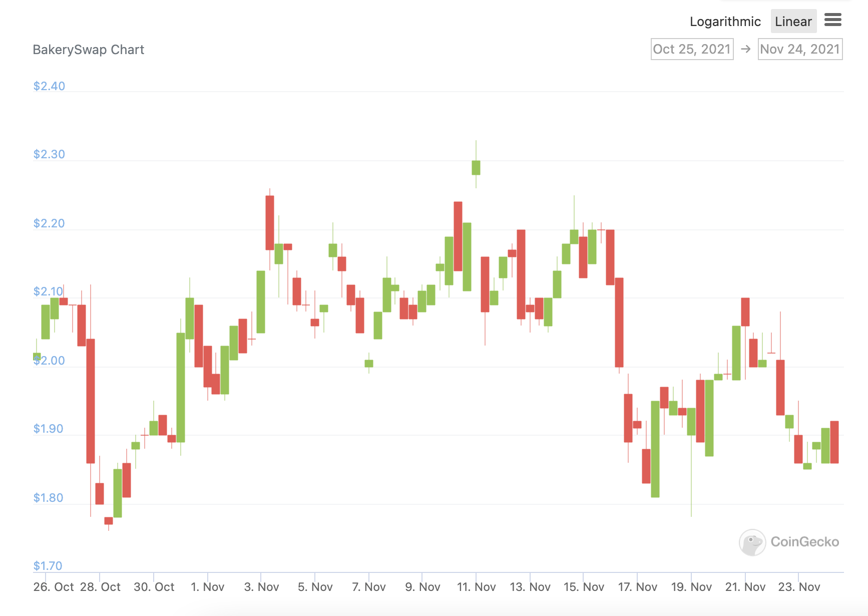Screen dimensions: 868x616
Task: Click the $2.00 y-axis label
Action: [49, 361]
